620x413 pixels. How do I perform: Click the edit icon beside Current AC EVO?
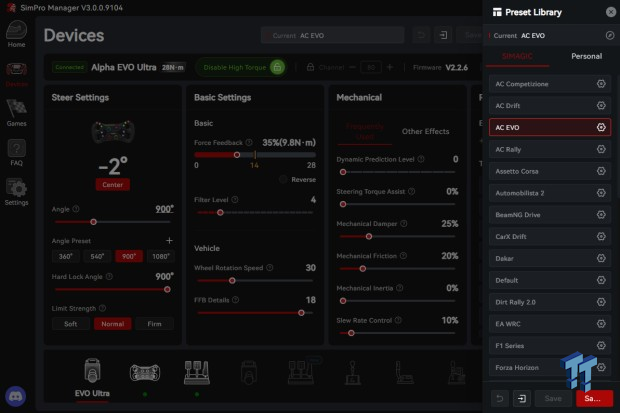(x=610, y=35)
